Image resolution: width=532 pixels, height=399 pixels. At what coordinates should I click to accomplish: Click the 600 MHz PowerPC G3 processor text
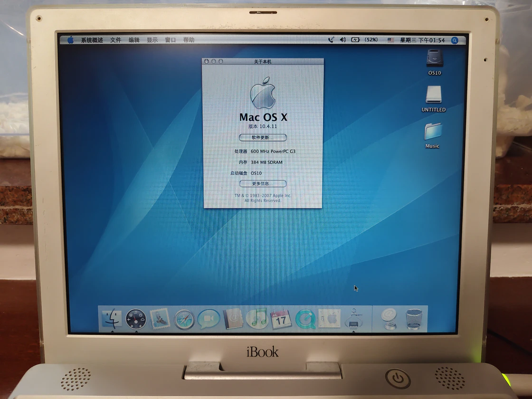[273, 152]
